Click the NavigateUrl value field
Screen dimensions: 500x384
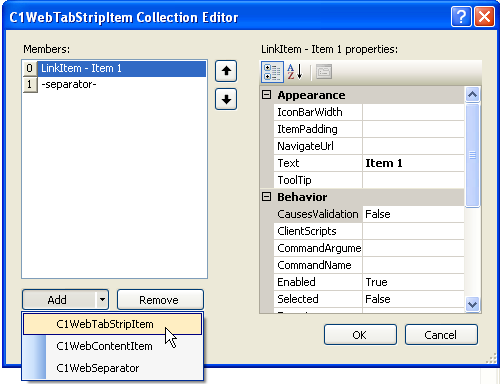pos(413,146)
